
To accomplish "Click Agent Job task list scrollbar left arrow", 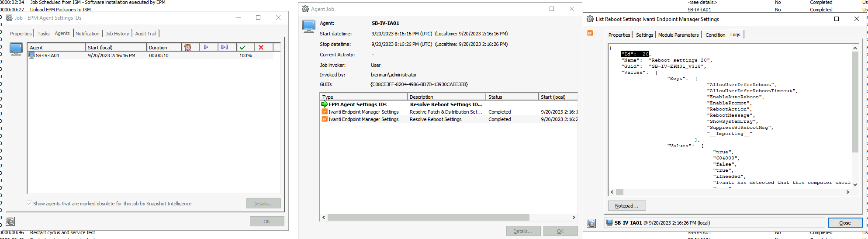I will tap(324, 217).
